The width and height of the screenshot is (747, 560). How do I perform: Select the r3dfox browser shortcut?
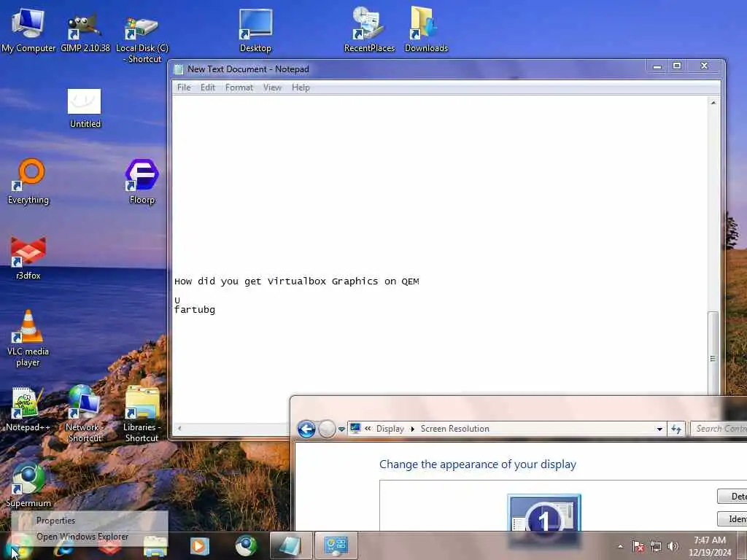[x=28, y=257]
